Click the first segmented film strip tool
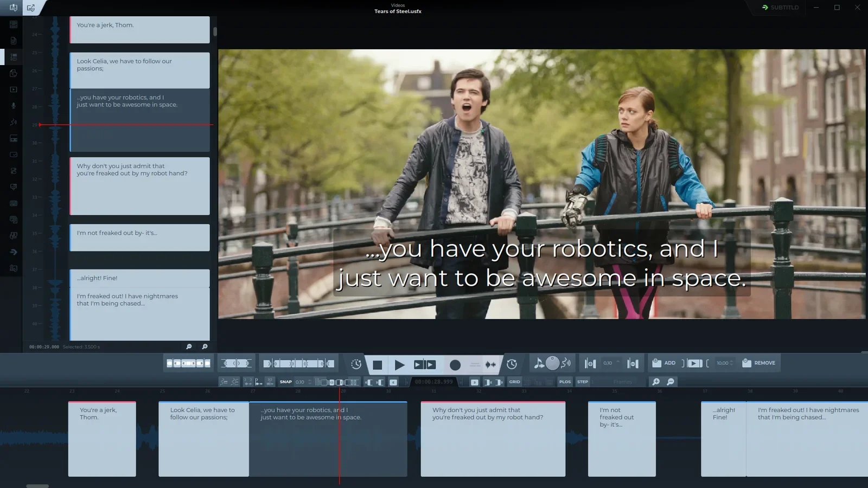Image resolution: width=868 pixels, height=488 pixels. point(188,363)
